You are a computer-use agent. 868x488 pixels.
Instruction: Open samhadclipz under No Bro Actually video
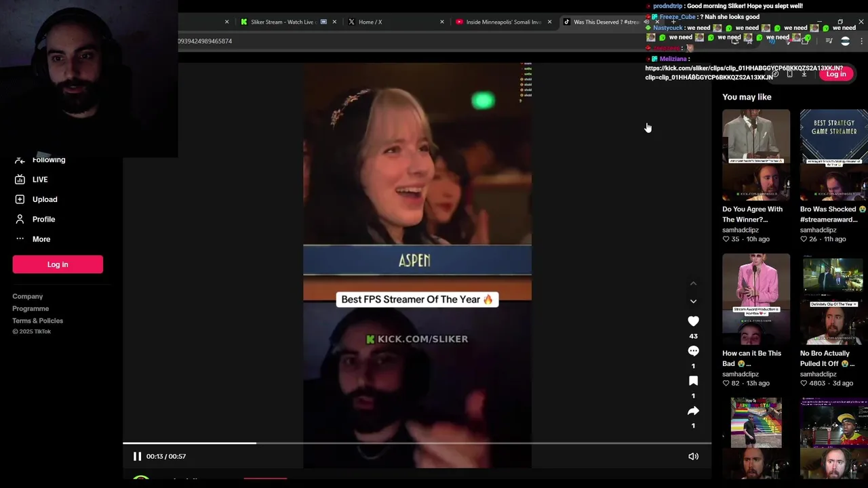tap(818, 374)
